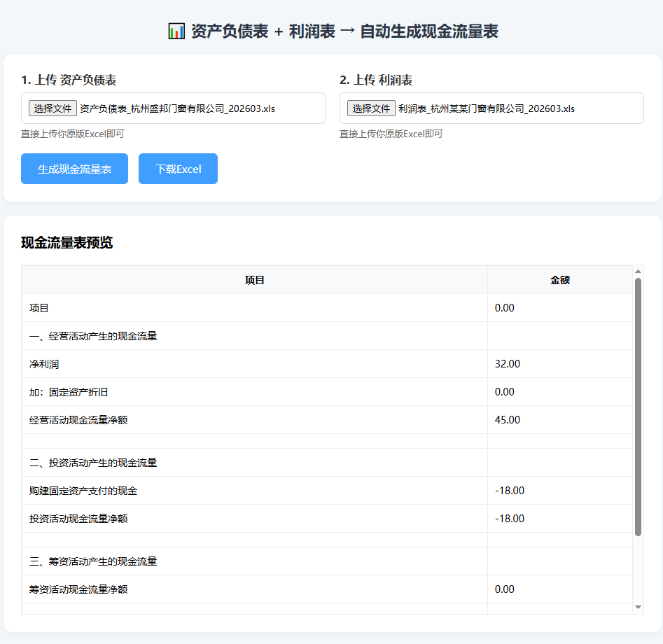Click the scrollbar up arrow in preview table
This screenshot has height=644, width=663.
[638, 271]
